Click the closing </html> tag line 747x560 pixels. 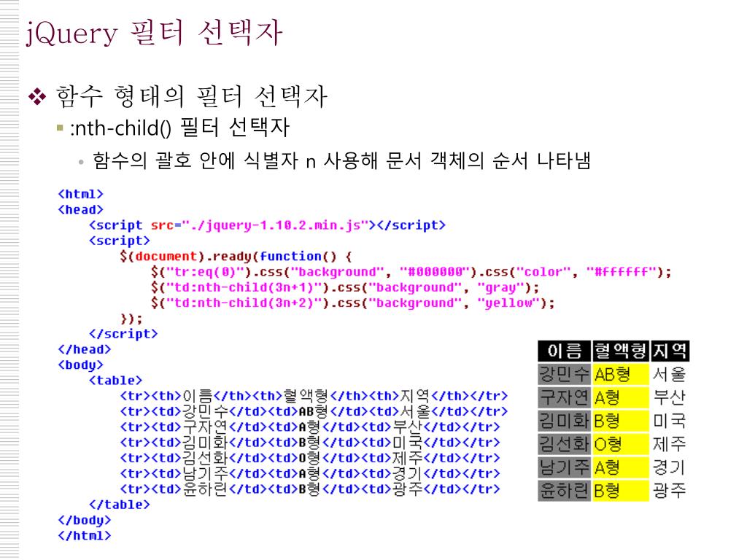click(x=85, y=536)
